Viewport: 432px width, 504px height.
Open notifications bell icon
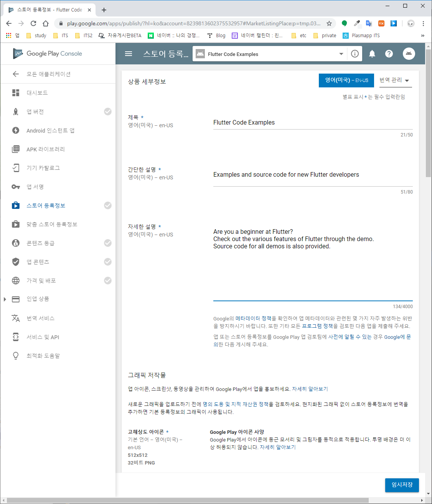coord(372,54)
